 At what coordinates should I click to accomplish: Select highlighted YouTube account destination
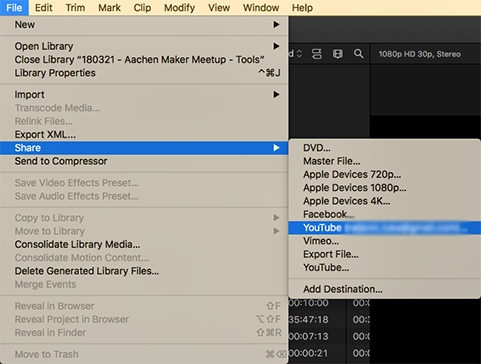[x=385, y=228]
